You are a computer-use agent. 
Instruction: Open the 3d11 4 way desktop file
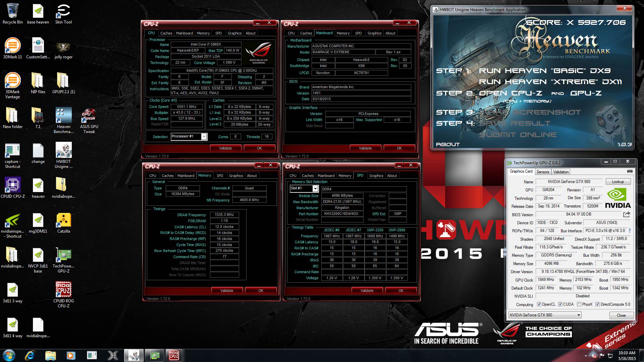13,327
